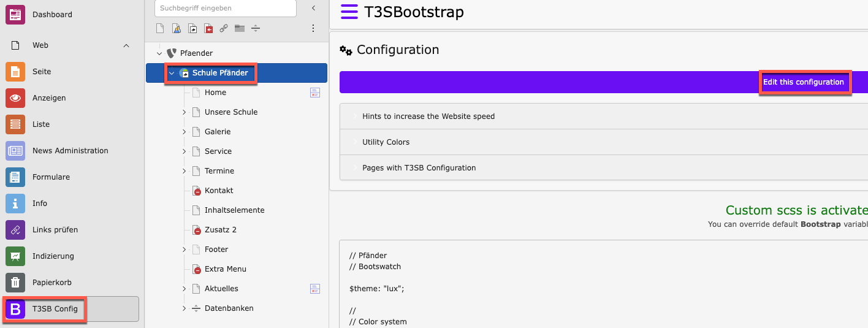Select the Extra Menu page label
868x328 pixels.
(x=226, y=269)
